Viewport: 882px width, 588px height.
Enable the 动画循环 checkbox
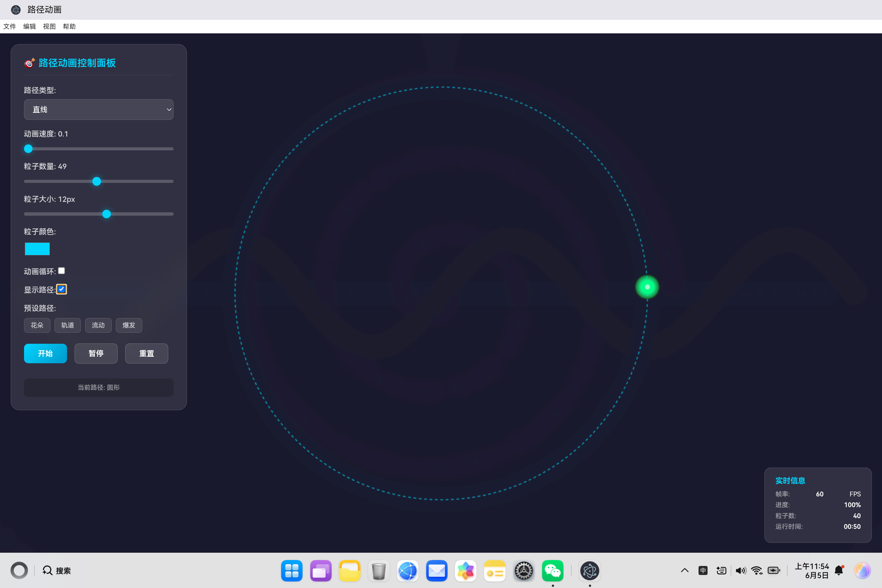tap(62, 271)
